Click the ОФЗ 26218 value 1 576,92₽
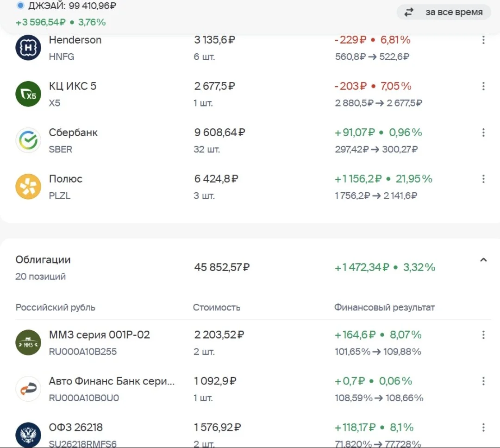Screen dimensions: 500x448 point(218,427)
